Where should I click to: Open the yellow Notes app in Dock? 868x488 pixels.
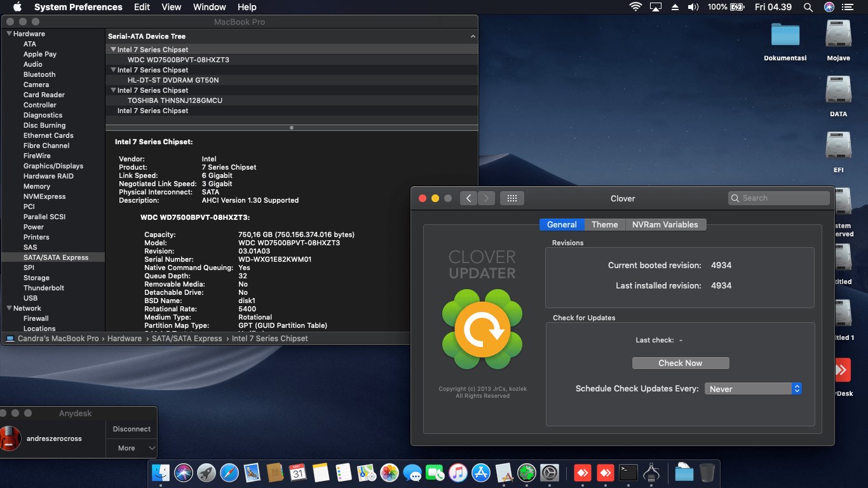click(321, 473)
